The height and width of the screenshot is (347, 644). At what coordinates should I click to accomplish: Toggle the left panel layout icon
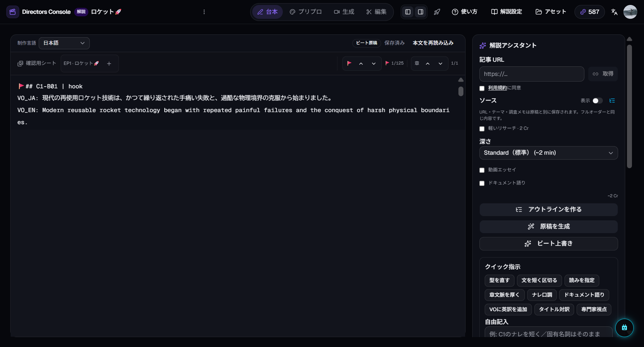(x=408, y=12)
